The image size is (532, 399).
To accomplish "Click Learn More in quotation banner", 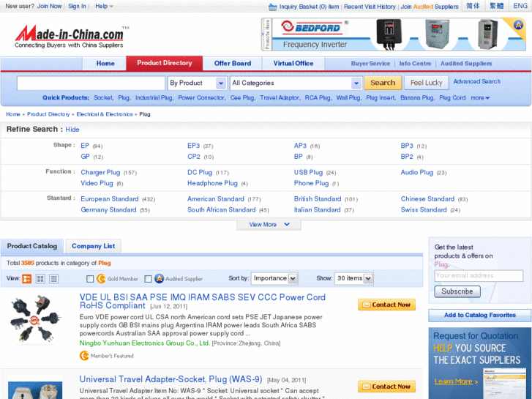I will pos(456,381).
